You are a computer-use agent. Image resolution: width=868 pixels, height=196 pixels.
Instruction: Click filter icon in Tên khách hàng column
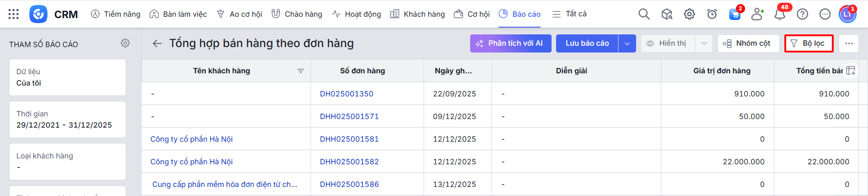click(x=301, y=71)
